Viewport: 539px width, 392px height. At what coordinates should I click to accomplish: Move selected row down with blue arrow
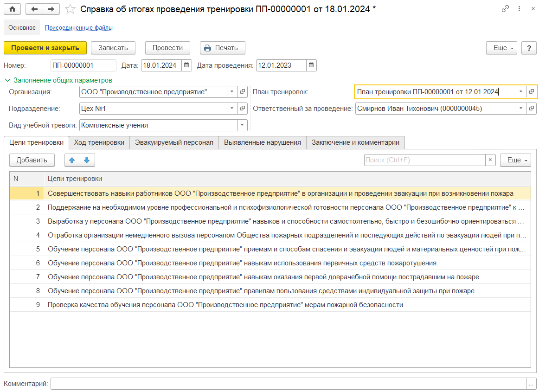point(87,160)
